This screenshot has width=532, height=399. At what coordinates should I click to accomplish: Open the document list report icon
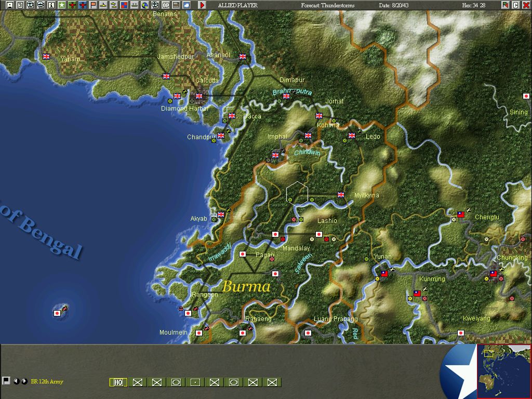point(20,5)
